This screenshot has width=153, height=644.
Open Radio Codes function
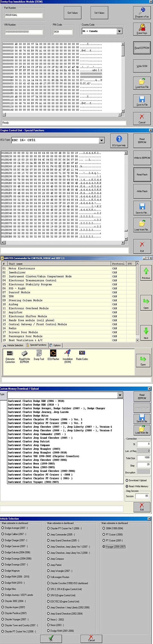(x=82, y=355)
